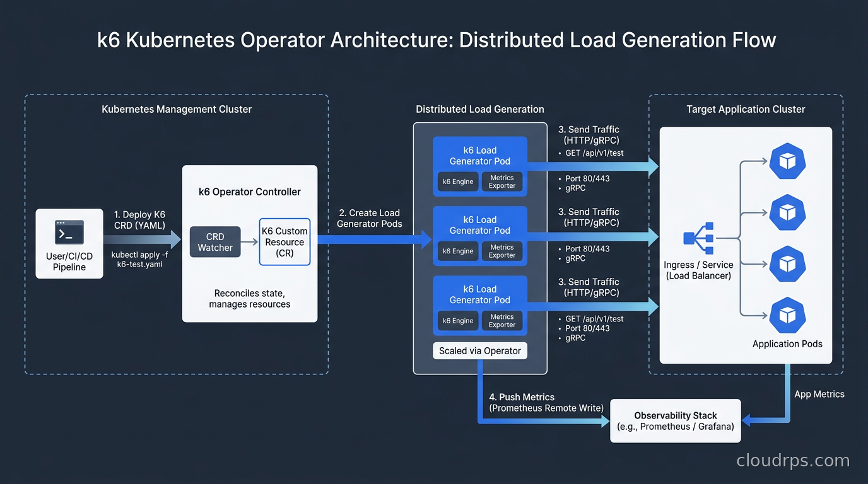Click the '4. Push Metrics' label
Image resolution: width=868 pixels, height=484 pixels.
[522, 397]
